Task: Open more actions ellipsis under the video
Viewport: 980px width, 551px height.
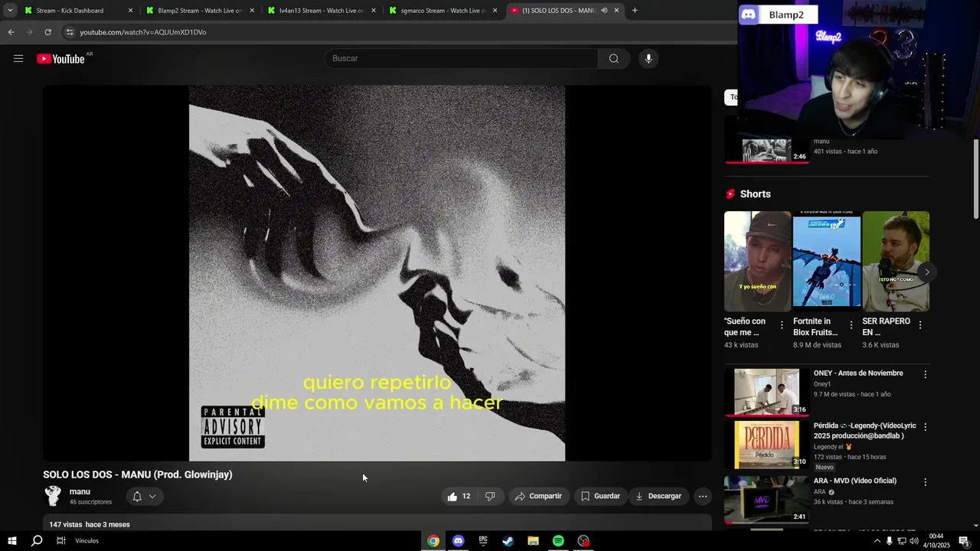Action: pyautogui.click(x=702, y=496)
